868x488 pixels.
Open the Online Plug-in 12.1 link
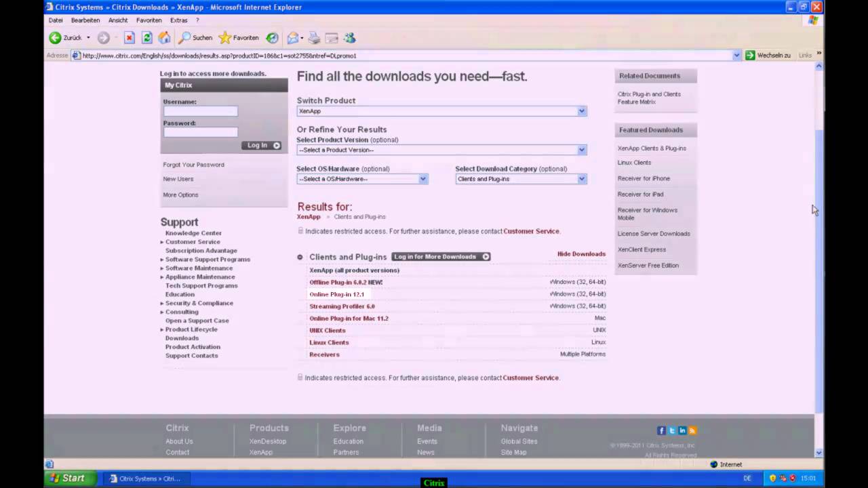click(337, 295)
